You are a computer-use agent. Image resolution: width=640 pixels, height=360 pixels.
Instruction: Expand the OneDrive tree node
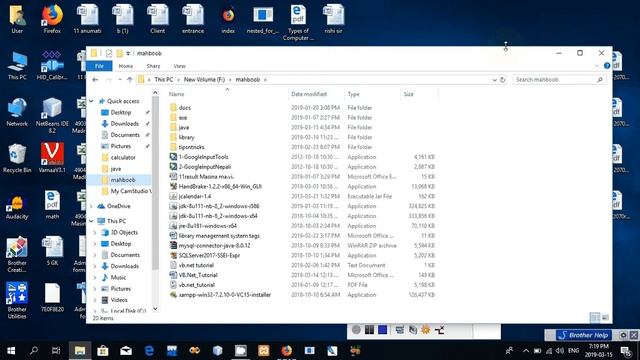[x=91, y=207]
